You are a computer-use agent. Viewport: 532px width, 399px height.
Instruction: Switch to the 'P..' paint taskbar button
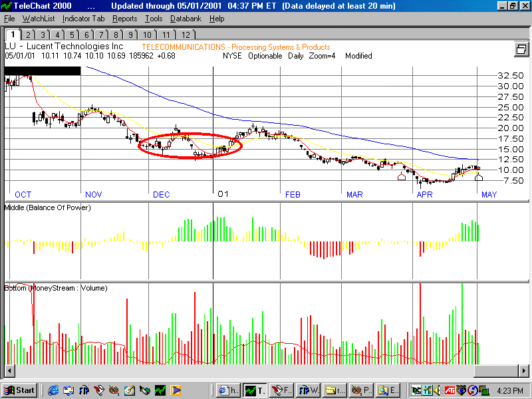[361, 390]
